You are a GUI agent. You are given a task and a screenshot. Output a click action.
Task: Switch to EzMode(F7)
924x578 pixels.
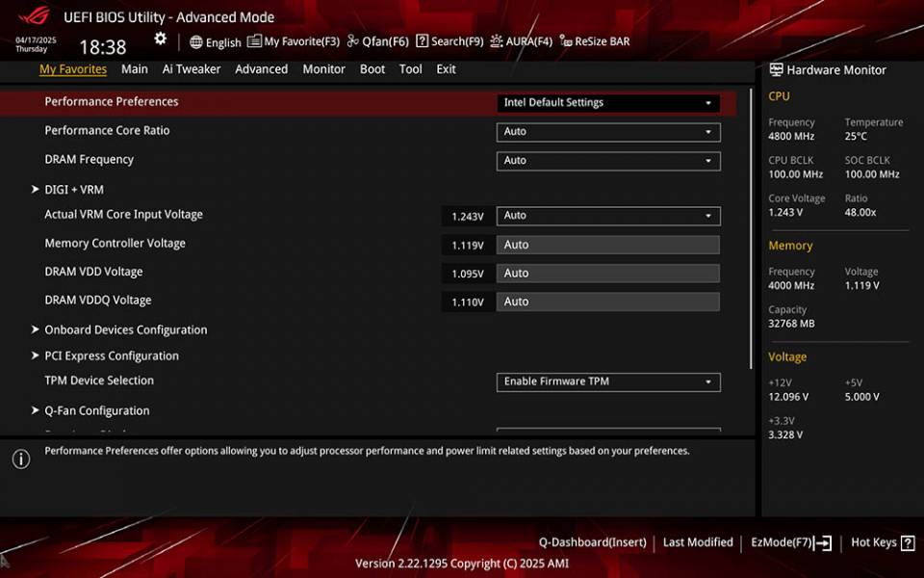point(782,542)
